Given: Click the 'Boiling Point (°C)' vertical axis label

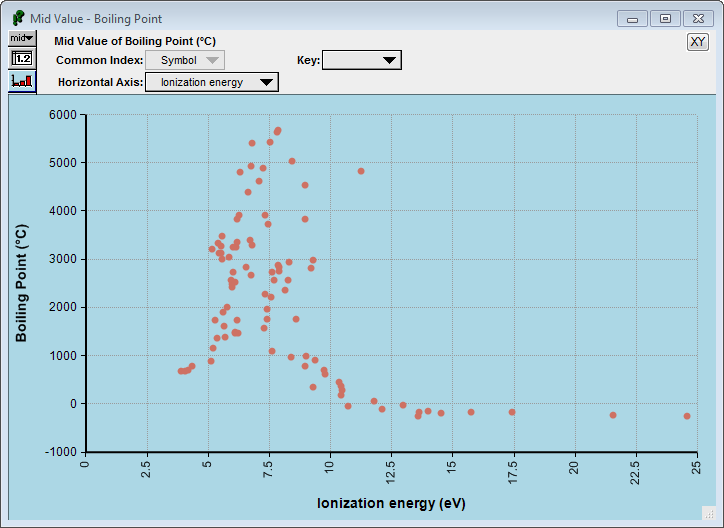Looking at the screenshot, I should 21,283.
